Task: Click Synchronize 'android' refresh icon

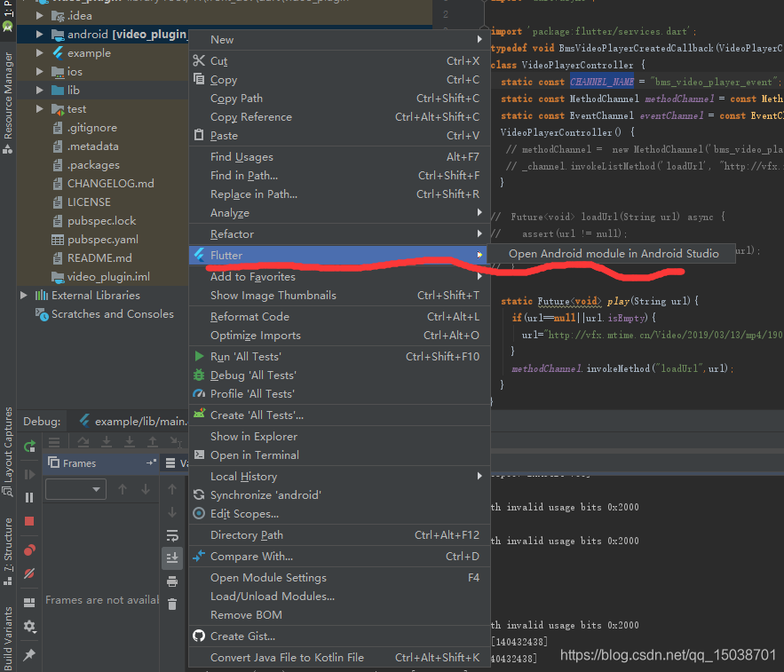Action: coord(199,495)
